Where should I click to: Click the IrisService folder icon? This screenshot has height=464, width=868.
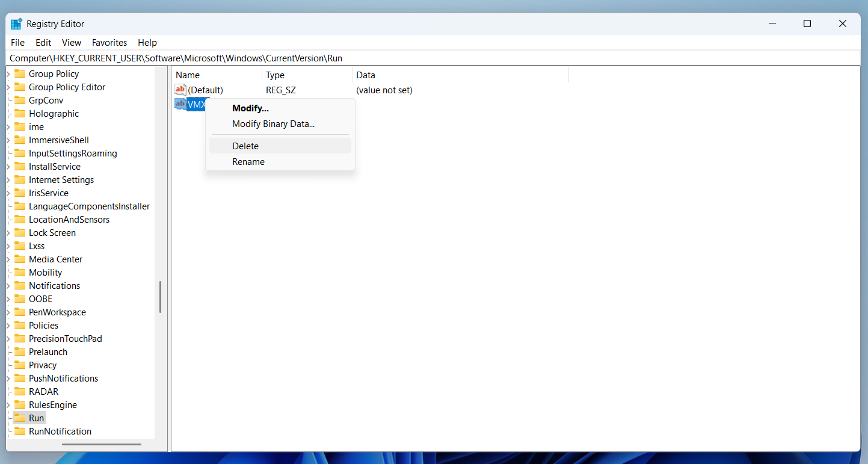[20, 193]
